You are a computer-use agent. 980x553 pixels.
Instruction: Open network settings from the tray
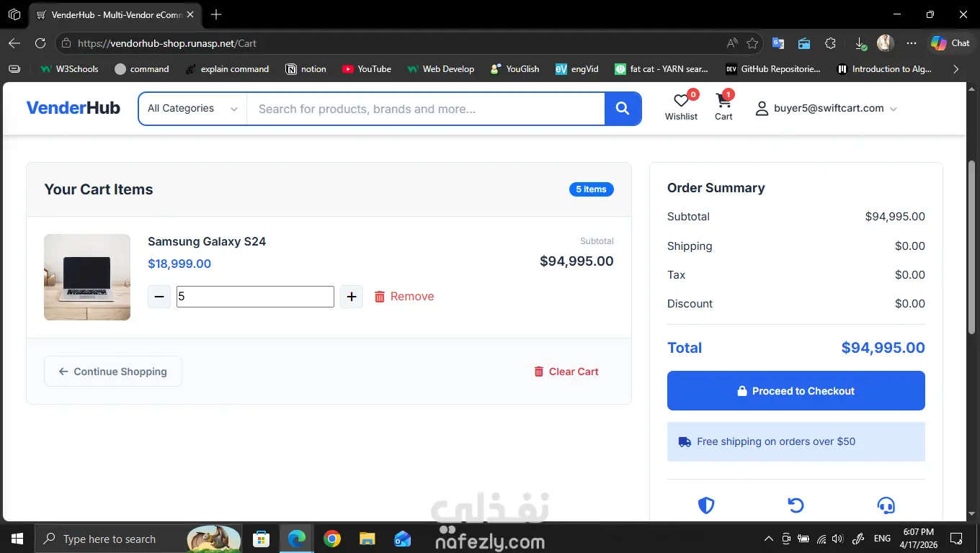coord(821,539)
